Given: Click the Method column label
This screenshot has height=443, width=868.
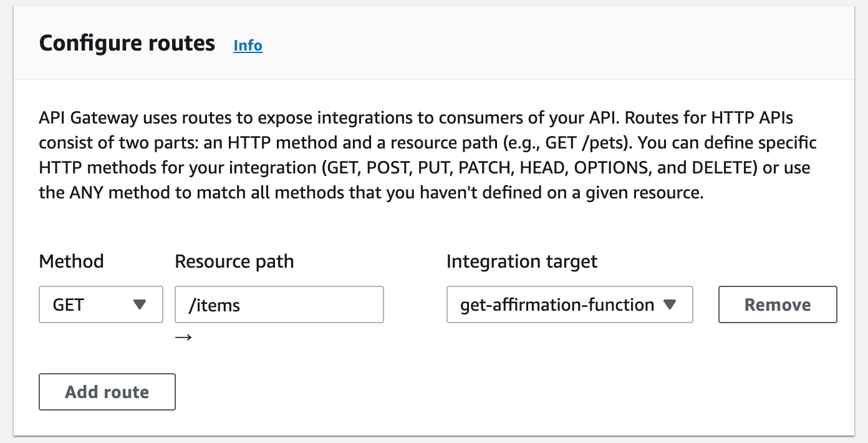Looking at the screenshot, I should (71, 261).
